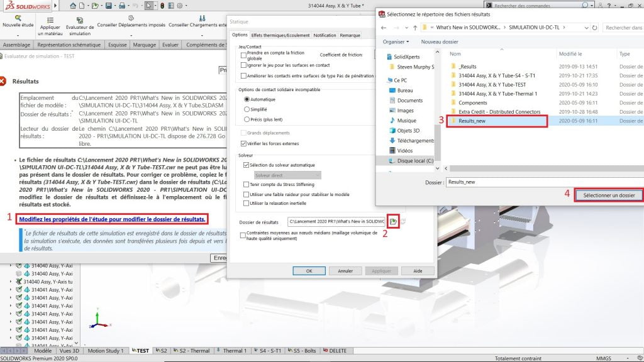The image size is (644, 362).
Task: Click the Select cursor tool icon
Action: pyautogui.click(x=148, y=6)
